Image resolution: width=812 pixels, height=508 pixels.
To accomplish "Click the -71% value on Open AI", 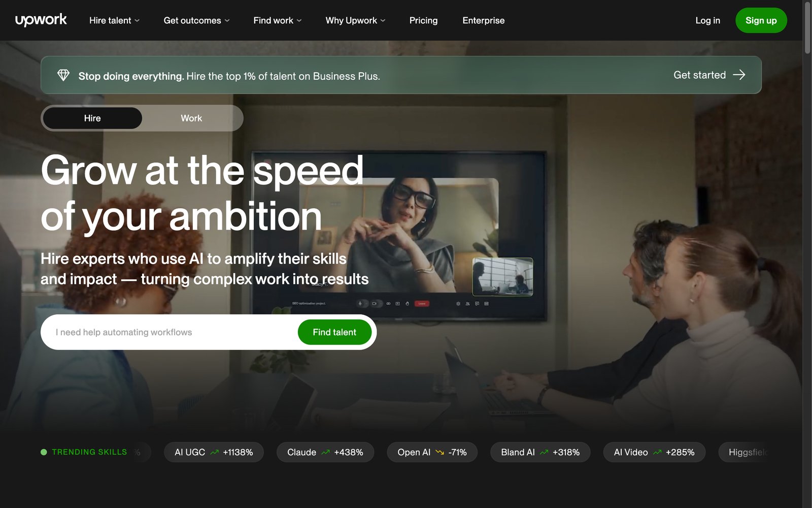I will coord(457,452).
